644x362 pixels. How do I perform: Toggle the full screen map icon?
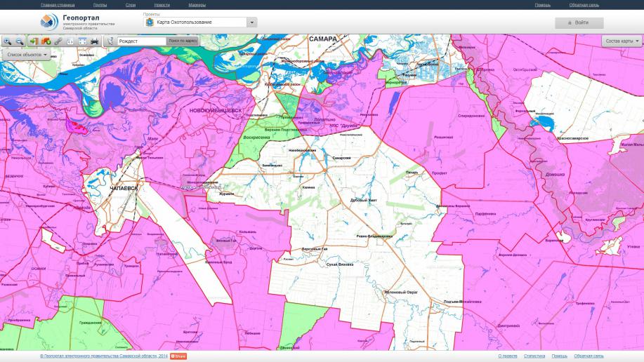tap(82, 41)
